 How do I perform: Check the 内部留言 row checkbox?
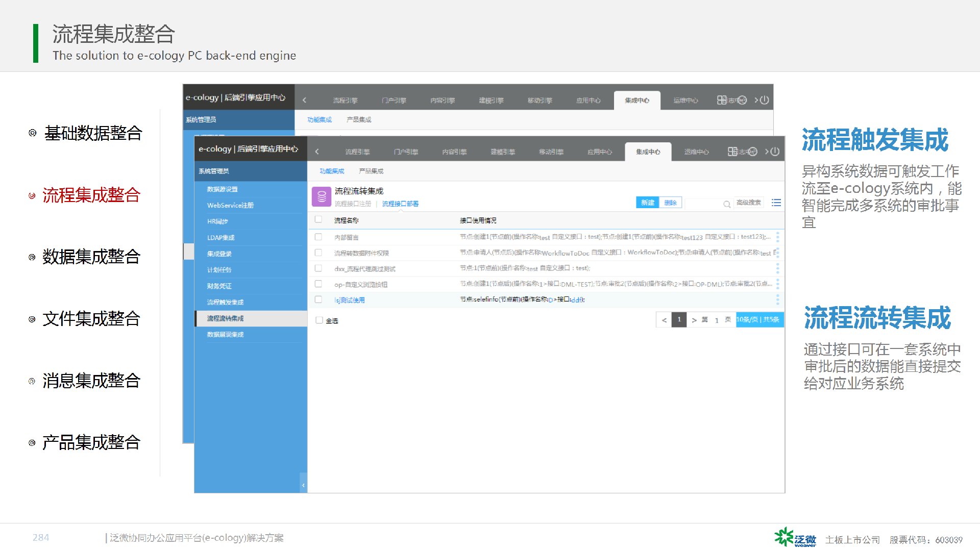tap(318, 237)
